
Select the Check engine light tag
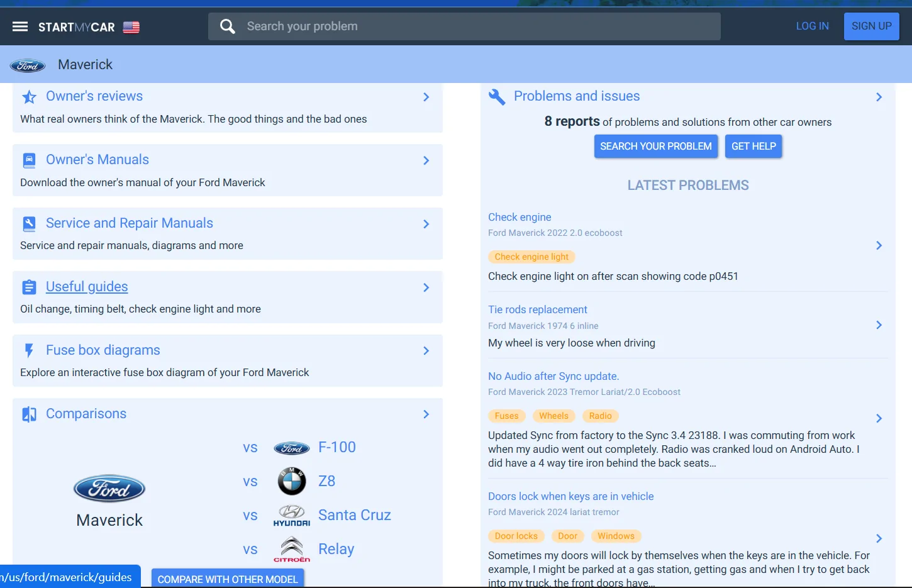click(x=531, y=257)
